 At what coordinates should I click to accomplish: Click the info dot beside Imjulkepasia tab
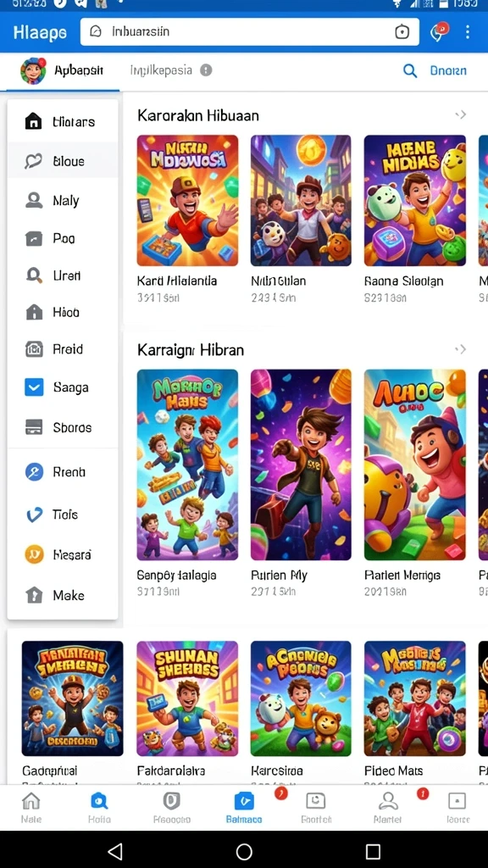pyautogui.click(x=206, y=70)
